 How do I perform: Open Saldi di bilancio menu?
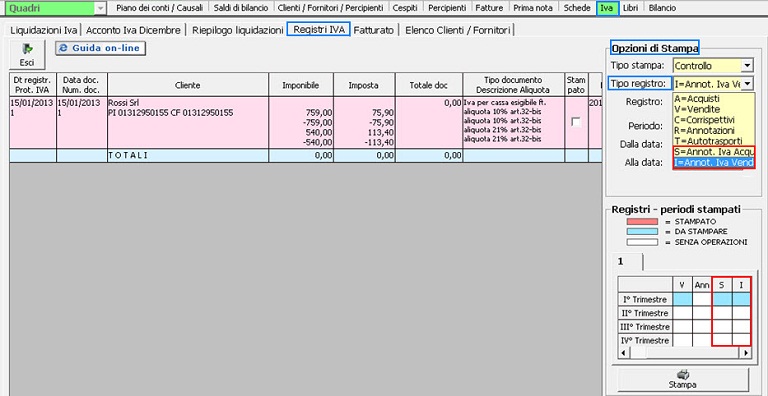coord(240,8)
